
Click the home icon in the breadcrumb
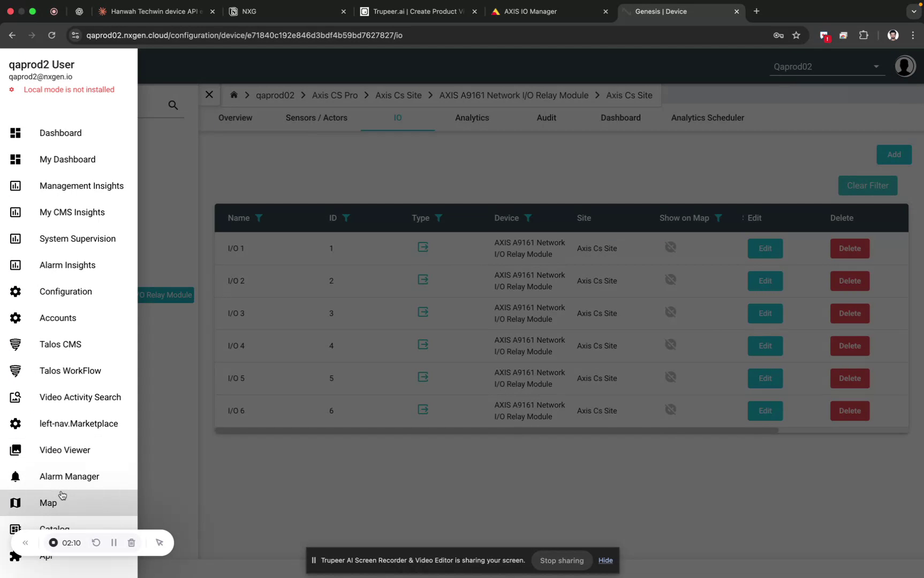(x=233, y=95)
